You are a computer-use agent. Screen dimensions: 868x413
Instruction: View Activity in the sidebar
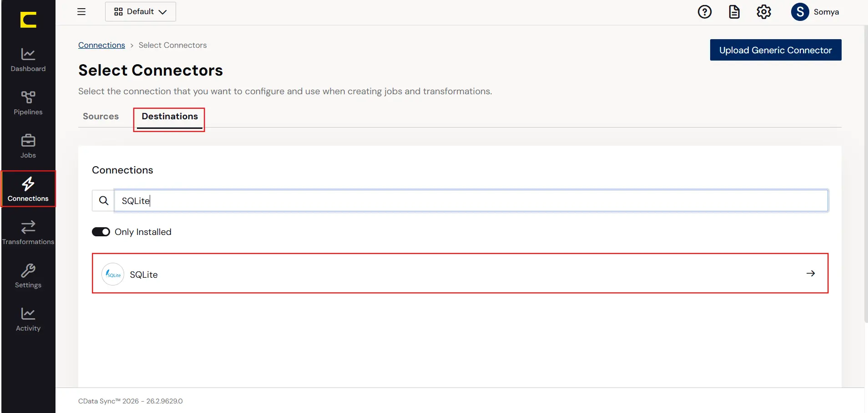coord(28,320)
